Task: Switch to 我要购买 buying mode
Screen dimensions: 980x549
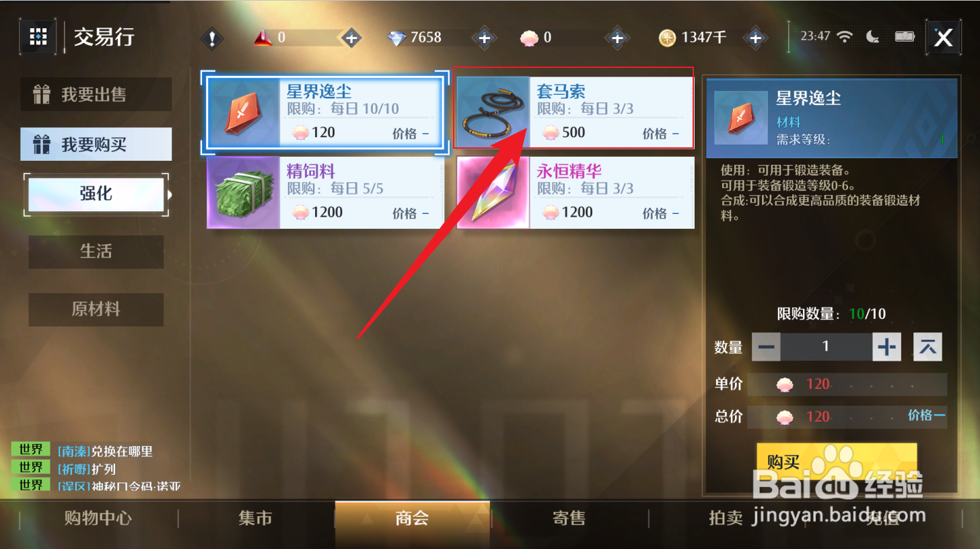Action: point(96,144)
